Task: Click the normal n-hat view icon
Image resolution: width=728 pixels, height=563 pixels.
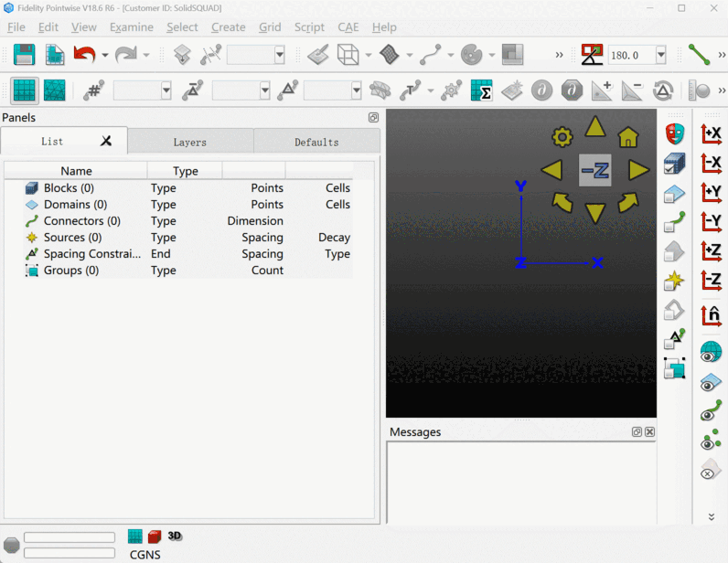Action: pyautogui.click(x=712, y=315)
